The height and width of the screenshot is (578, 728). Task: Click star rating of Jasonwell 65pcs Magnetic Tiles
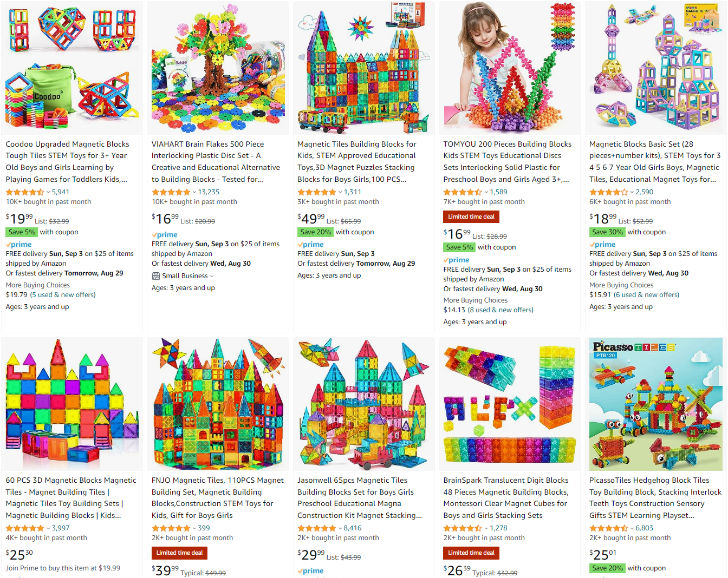click(317, 528)
